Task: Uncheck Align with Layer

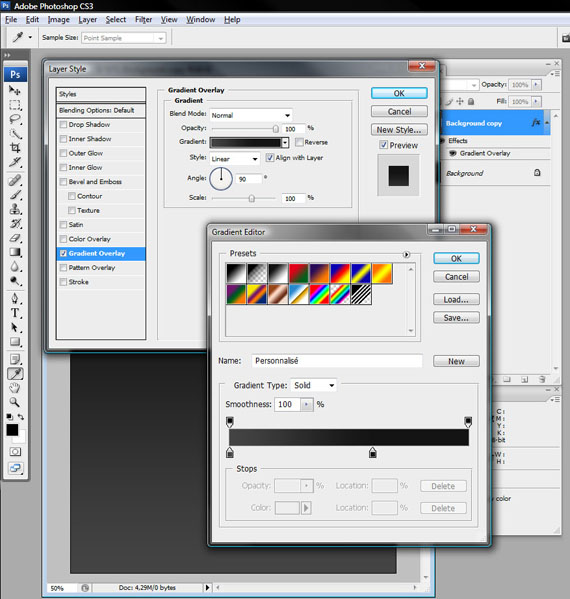Action: click(270, 158)
